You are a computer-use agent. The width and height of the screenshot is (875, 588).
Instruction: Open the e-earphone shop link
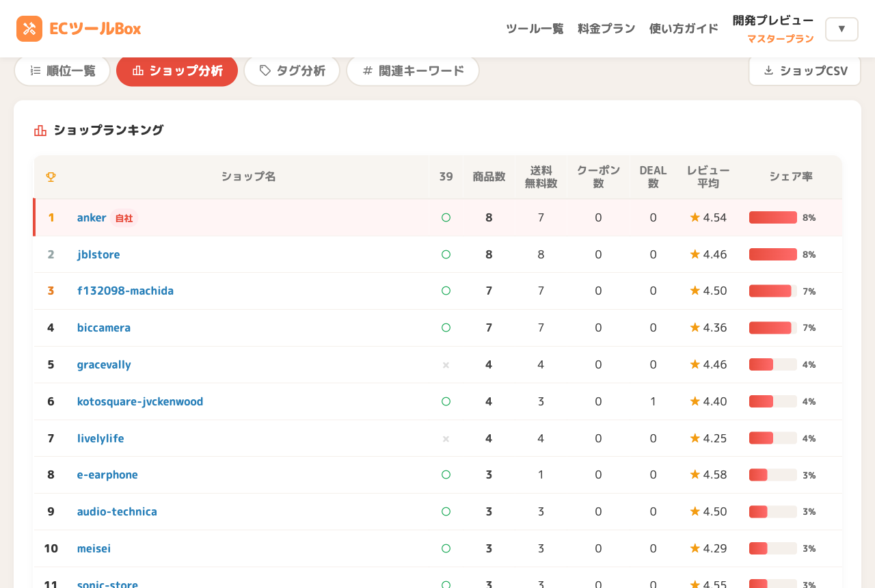pyautogui.click(x=107, y=475)
